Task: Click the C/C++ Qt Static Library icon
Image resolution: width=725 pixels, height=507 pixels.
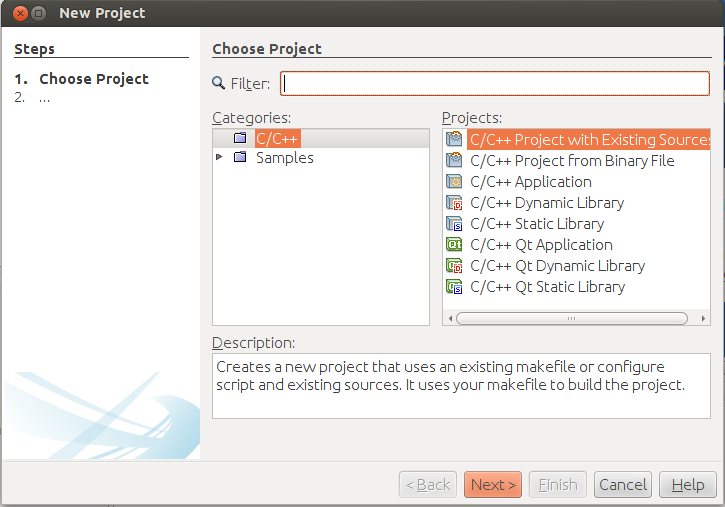Action: pyautogui.click(x=455, y=287)
